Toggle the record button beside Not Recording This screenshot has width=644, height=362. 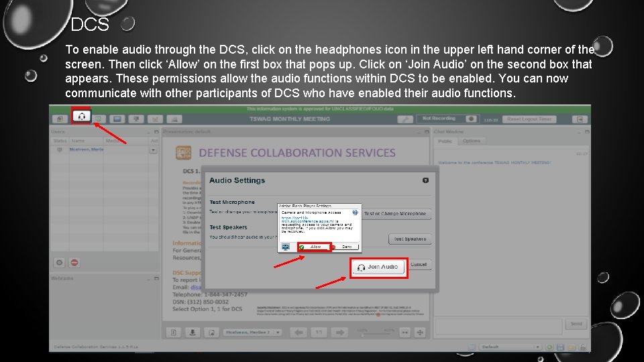pos(471,119)
